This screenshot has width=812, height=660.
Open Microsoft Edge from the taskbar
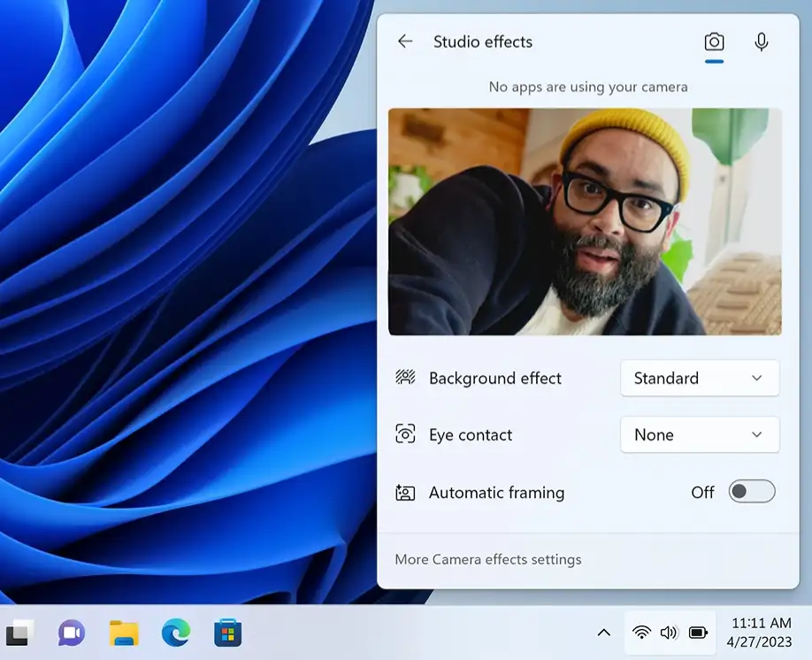(x=175, y=633)
